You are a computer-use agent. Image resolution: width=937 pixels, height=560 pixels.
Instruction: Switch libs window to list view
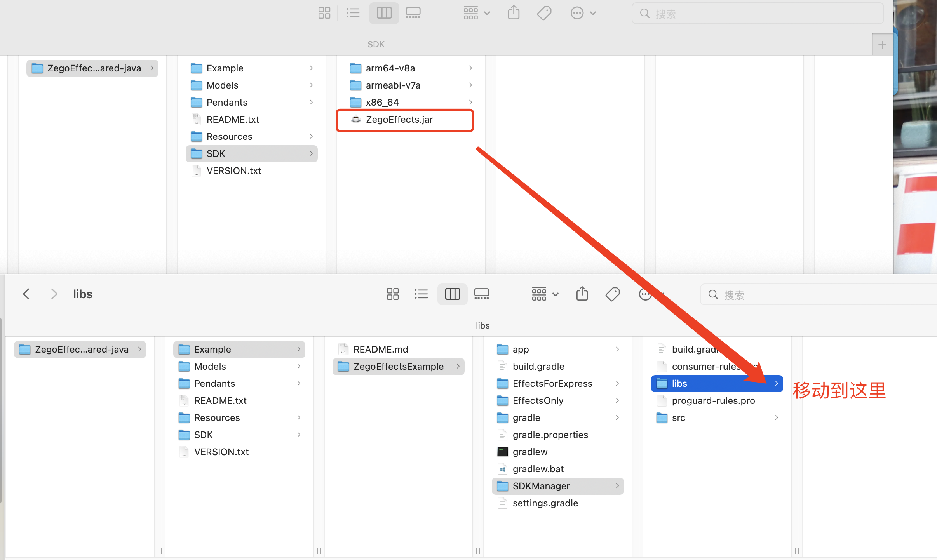pyautogui.click(x=421, y=294)
